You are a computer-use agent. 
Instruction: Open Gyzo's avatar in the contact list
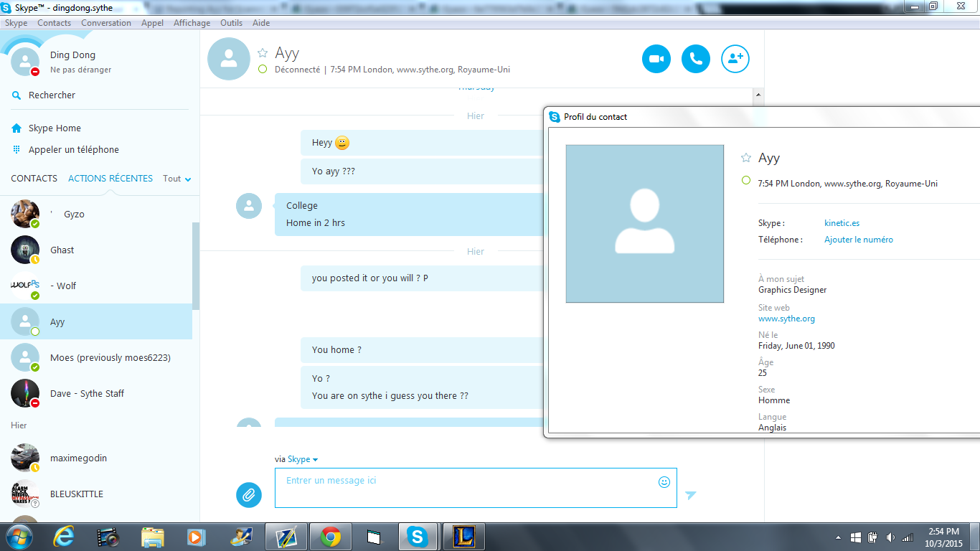click(25, 214)
